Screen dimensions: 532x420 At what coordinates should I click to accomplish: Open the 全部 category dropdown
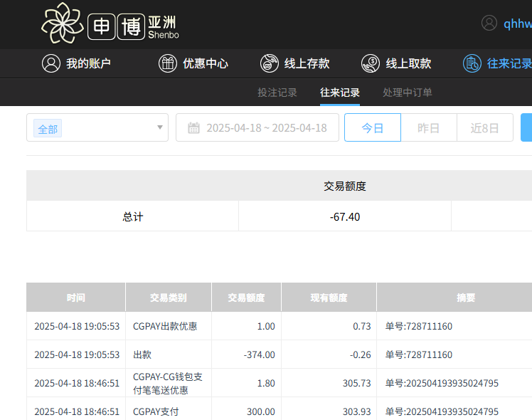pyautogui.click(x=97, y=128)
